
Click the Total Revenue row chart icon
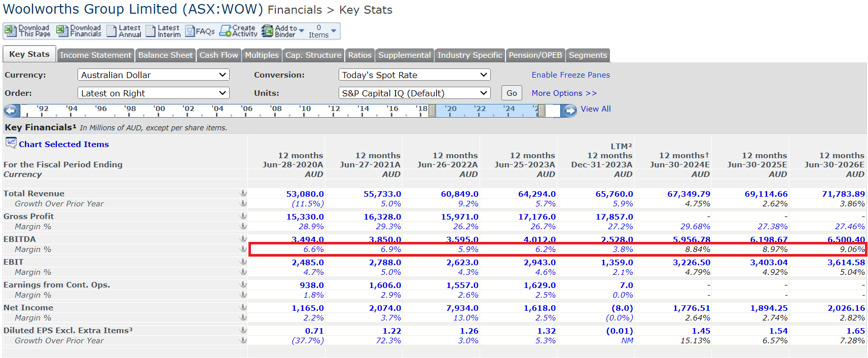[243, 193]
